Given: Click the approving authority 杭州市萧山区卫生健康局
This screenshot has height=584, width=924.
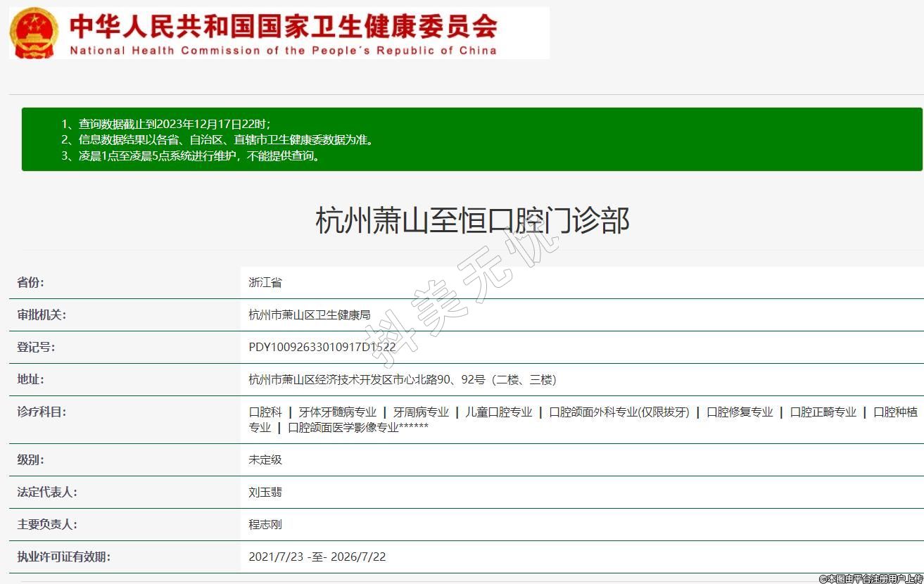Looking at the screenshot, I should pos(309,315).
